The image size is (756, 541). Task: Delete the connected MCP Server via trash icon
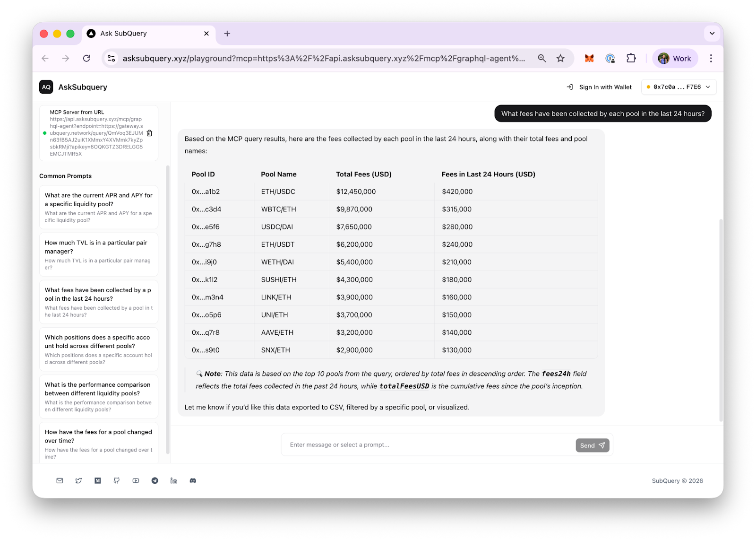pyautogui.click(x=149, y=133)
